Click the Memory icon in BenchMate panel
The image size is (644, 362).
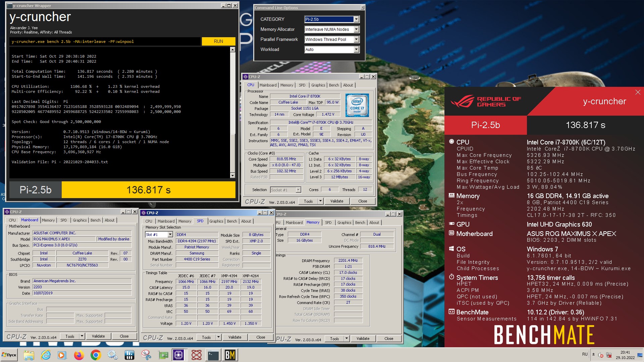point(451,195)
